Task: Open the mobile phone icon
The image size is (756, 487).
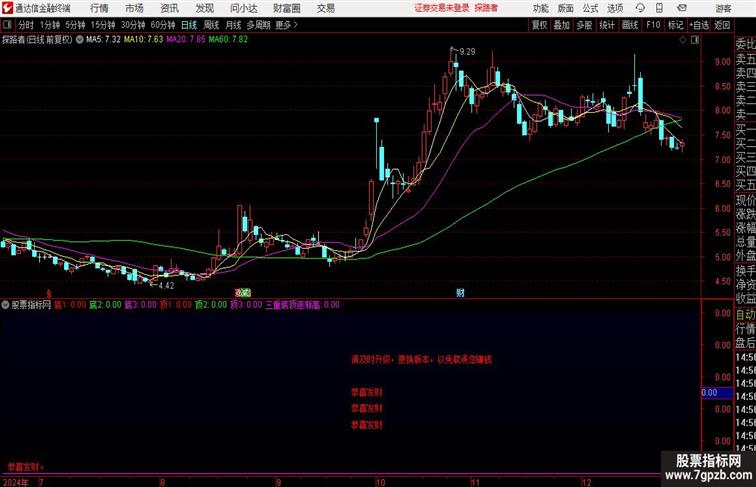Action: pyautogui.click(x=659, y=8)
